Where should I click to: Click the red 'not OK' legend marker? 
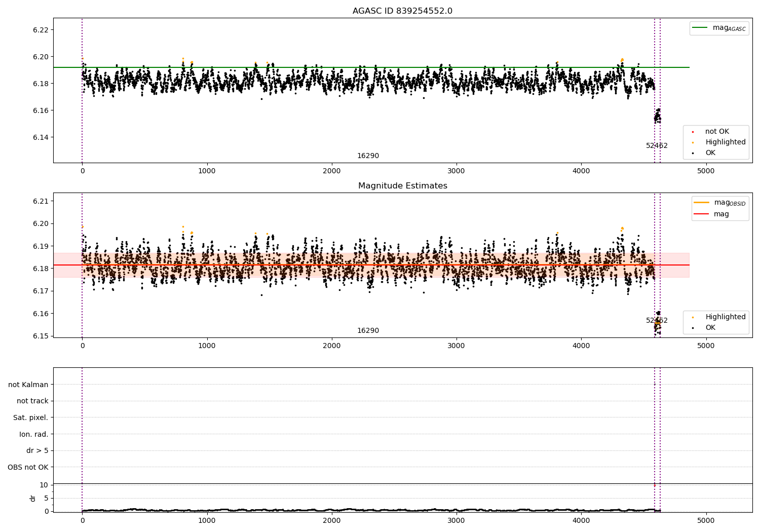coord(693,132)
